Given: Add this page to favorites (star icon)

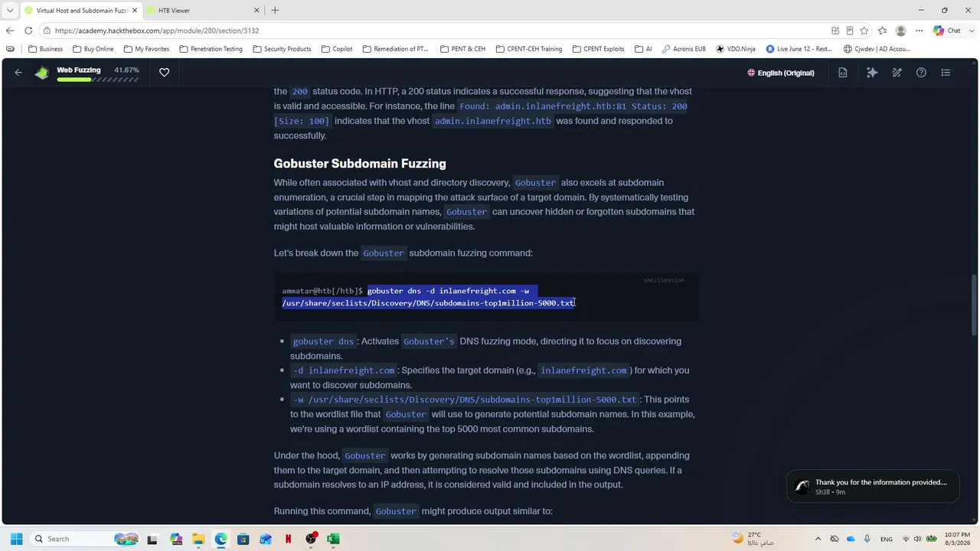Looking at the screenshot, I should coord(864,31).
